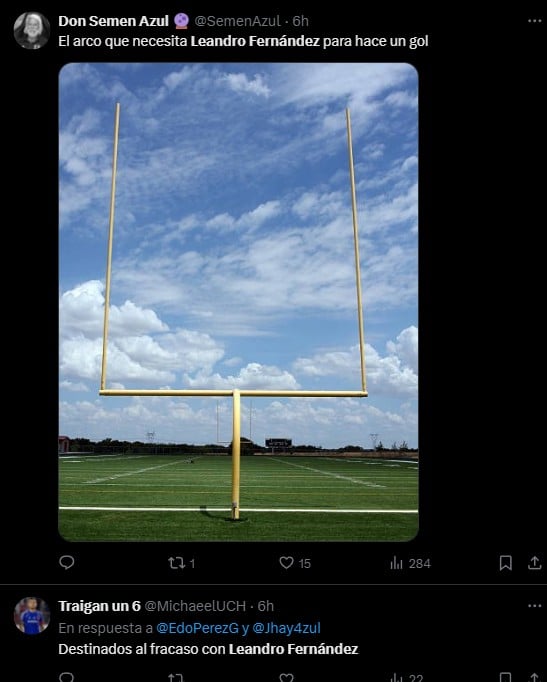
Task: Retweet the goalpost tweet
Action: (181, 563)
